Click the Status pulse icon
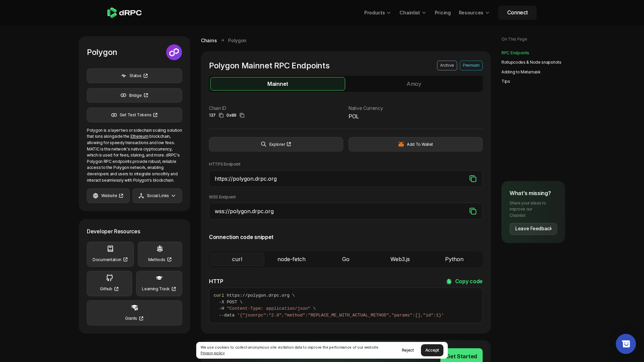 click(124, 76)
